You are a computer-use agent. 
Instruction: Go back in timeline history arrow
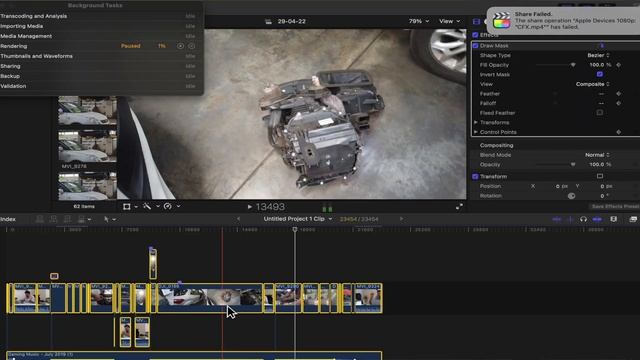point(239,219)
